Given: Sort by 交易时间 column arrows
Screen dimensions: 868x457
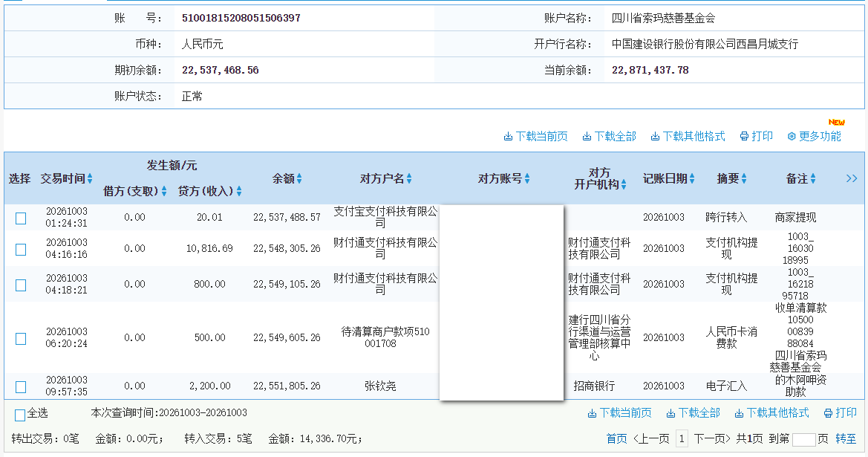Looking at the screenshot, I should (x=90, y=178).
